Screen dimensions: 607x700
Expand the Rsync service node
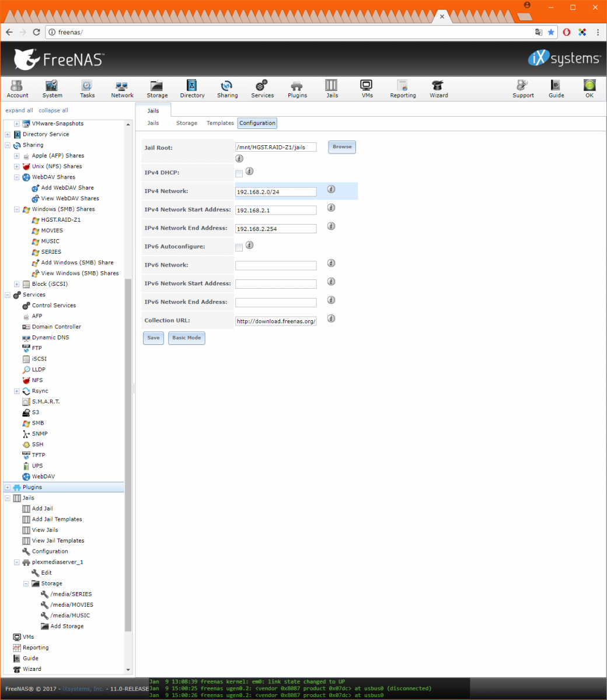click(x=17, y=391)
